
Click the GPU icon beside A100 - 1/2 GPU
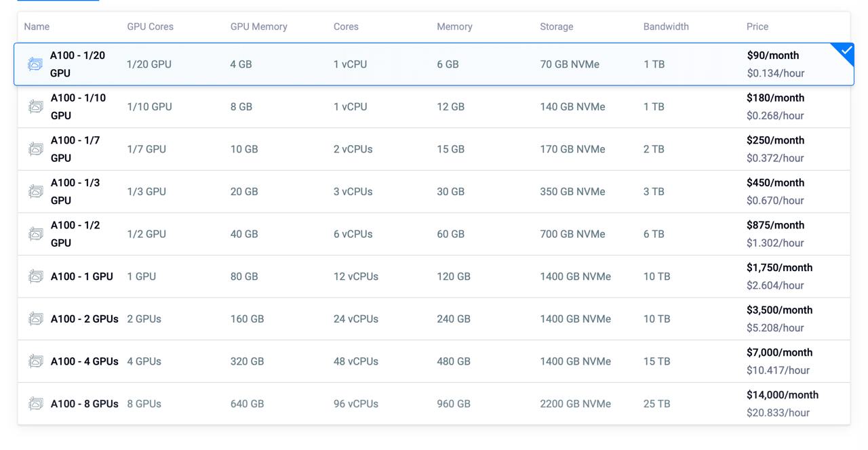click(x=36, y=234)
